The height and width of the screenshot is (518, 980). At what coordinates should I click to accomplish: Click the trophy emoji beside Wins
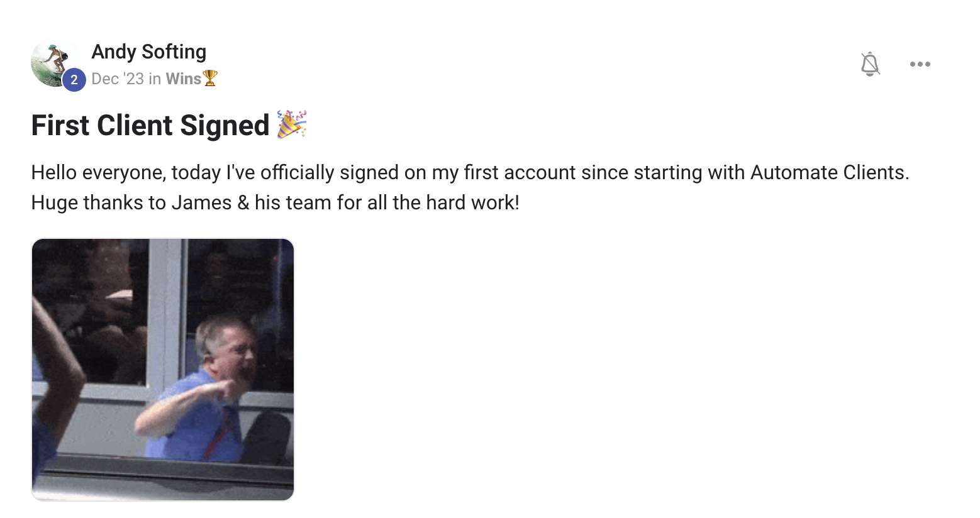(x=210, y=79)
